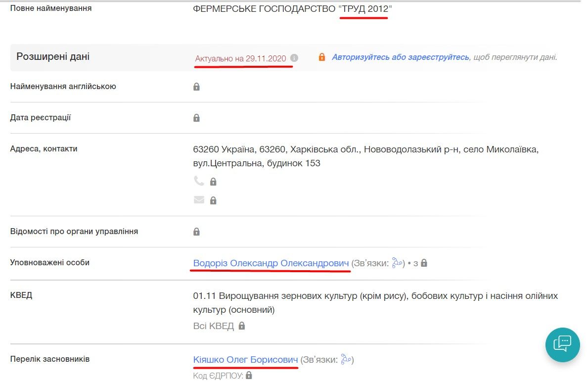Image resolution: width=588 pixels, height=385 pixels.
Task: Open Кіяшко Олег Борисович founder link
Action: click(245, 360)
